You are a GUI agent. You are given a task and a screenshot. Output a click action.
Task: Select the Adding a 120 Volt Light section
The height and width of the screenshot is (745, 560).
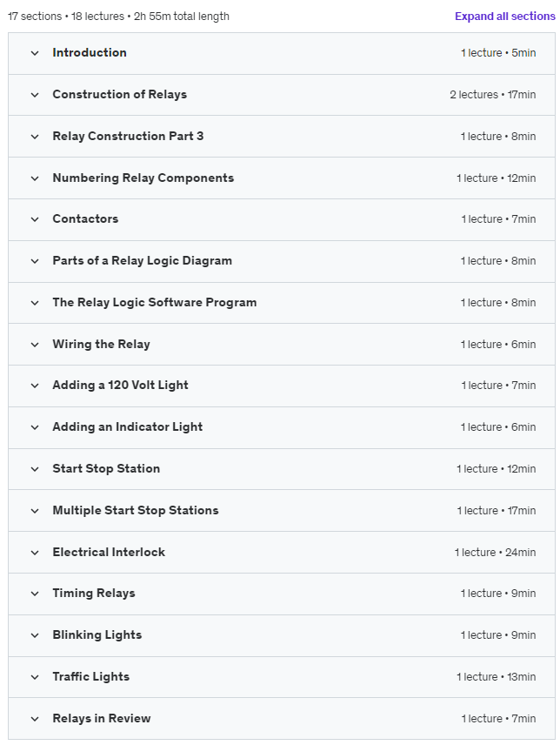coord(120,386)
